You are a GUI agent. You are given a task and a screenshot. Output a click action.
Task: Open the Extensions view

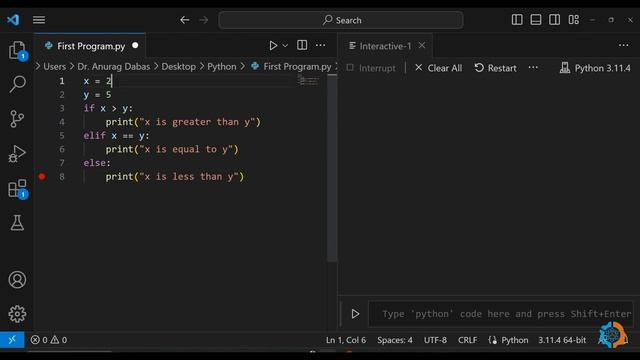(17, 189)
